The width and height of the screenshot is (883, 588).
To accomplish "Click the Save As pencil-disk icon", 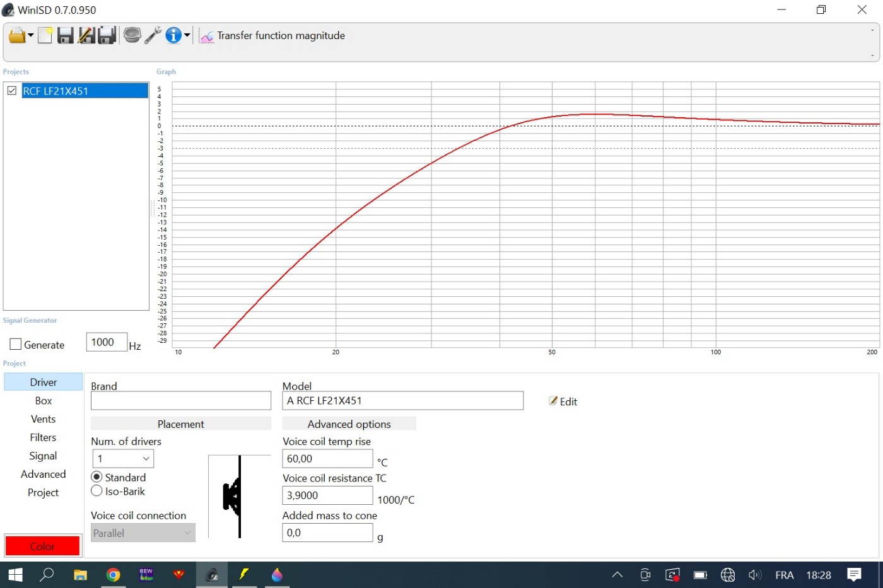I will 86,35.
